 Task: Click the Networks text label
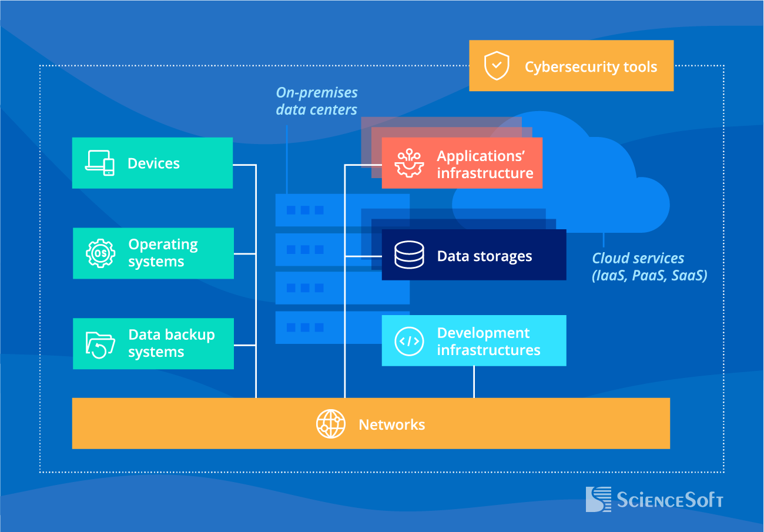point(391,424)
